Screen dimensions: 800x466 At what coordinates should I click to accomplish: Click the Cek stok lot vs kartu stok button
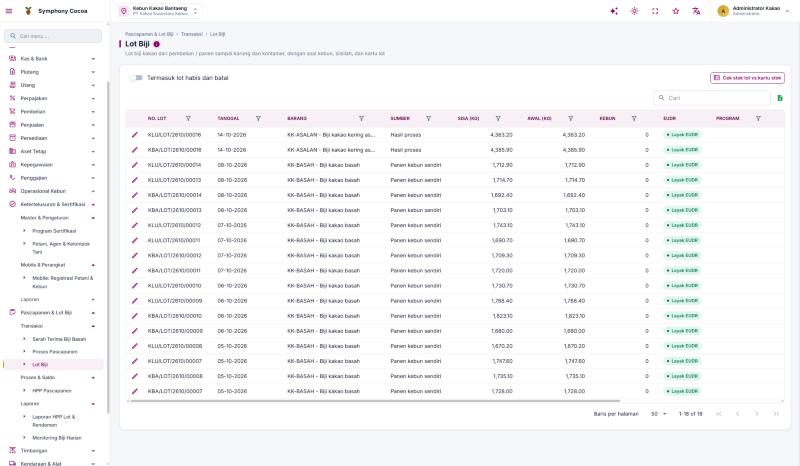click(x=747, y=78)
